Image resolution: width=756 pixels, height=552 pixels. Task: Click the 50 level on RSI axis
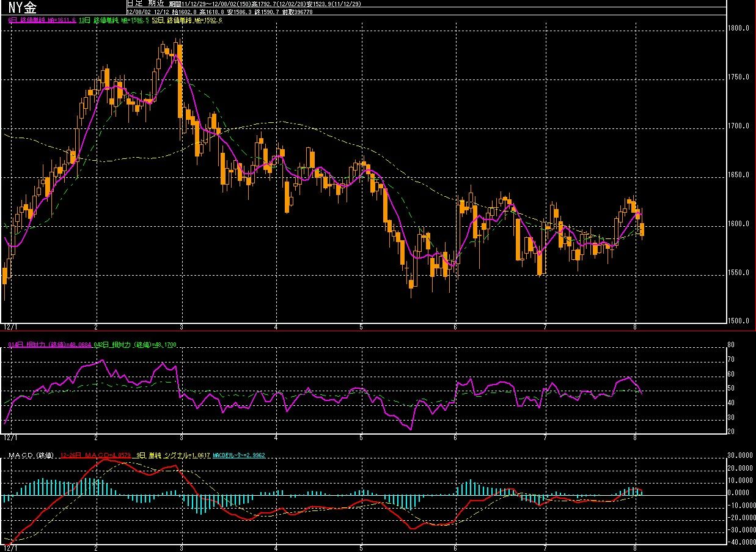click(x=730, y=389)
